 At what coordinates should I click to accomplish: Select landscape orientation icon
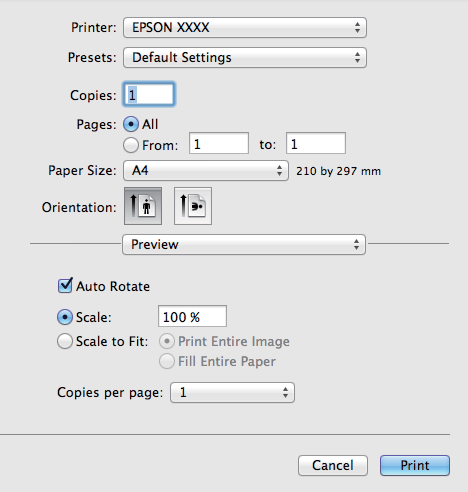pyautogui.click(x=193, y=206)
